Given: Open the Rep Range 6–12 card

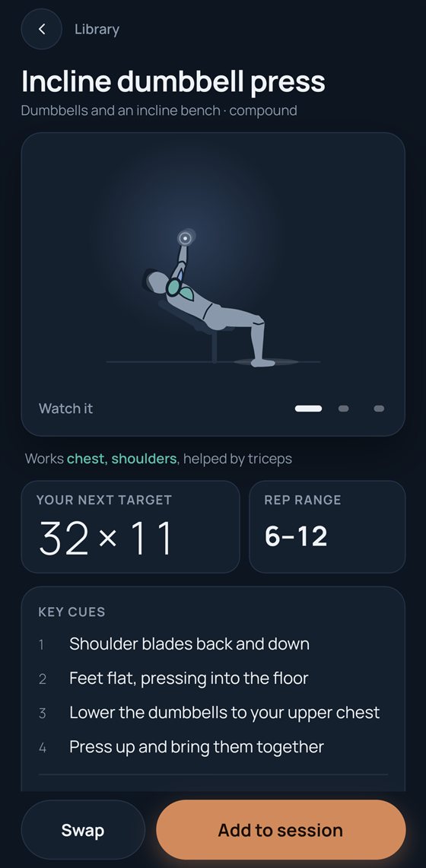Looking at the screenshot, I should pos(327,526).
